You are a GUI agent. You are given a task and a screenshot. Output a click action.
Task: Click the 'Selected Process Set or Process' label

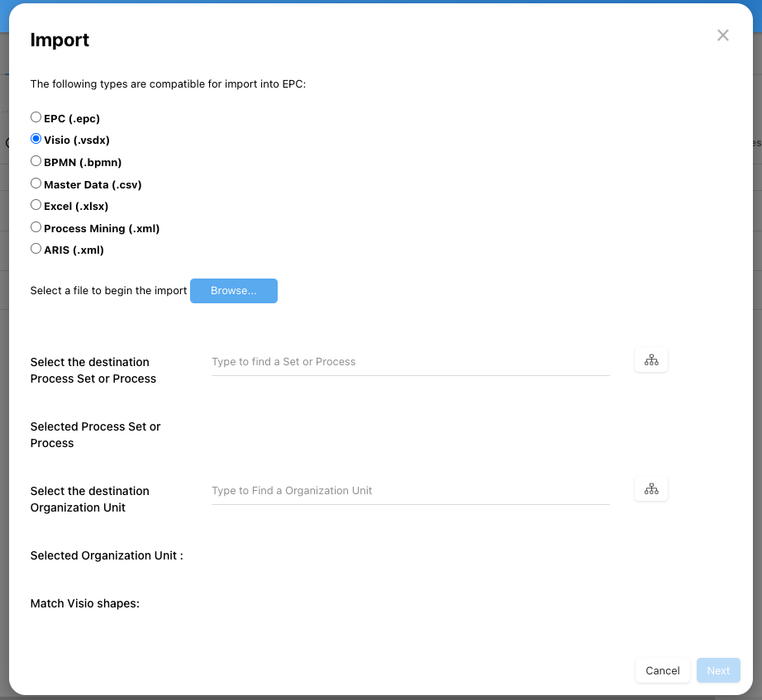[95, 435]
